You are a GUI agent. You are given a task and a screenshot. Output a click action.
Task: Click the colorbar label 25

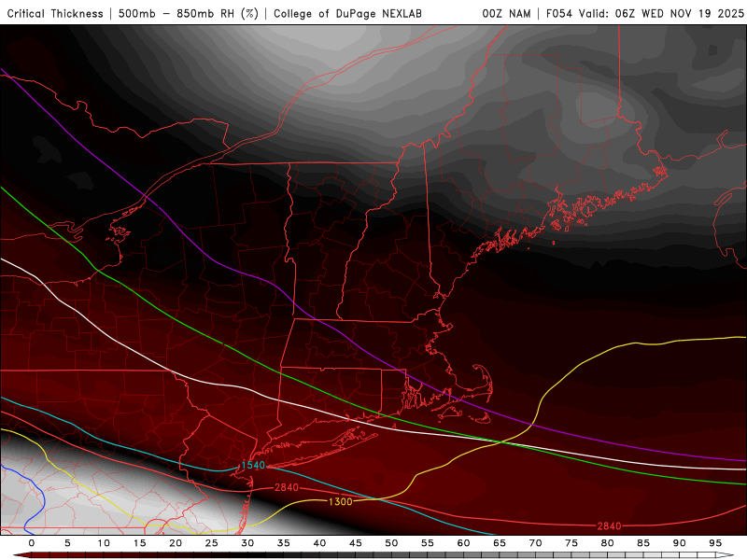coord(212,543)
